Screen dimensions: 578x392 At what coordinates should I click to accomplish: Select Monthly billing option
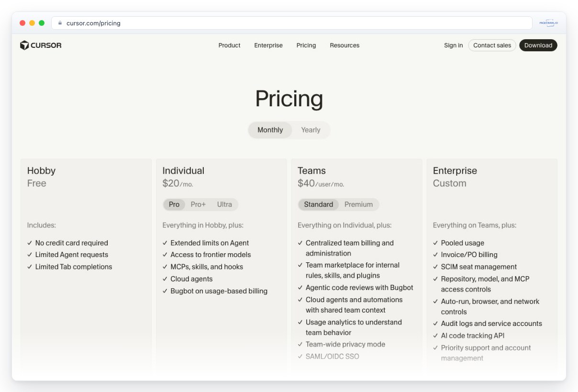tap(270, 130)
